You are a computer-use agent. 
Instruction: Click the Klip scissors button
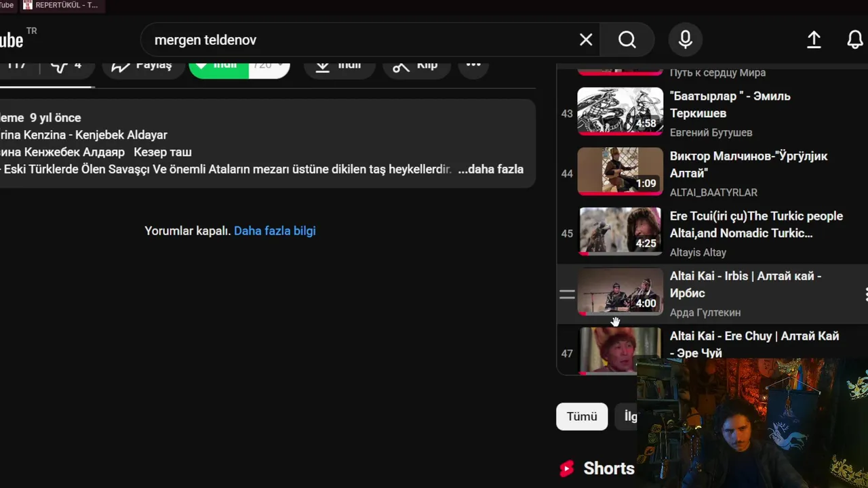click(x=416, y=65)
